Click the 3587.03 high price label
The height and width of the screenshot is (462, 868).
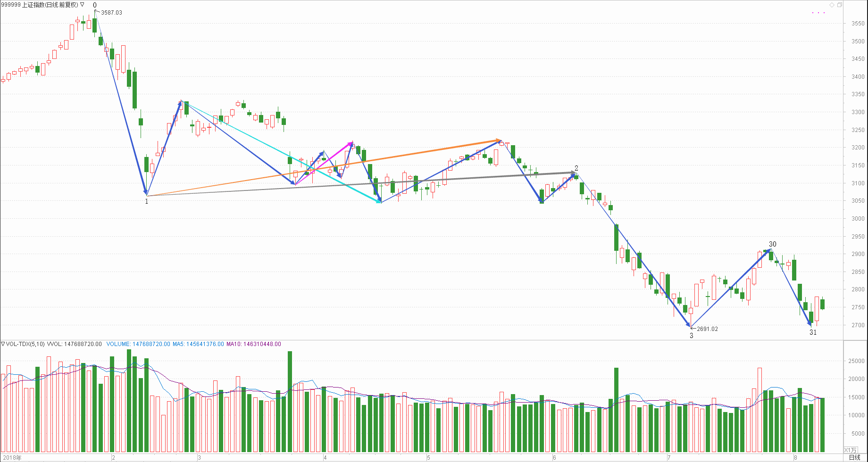(111, 13)
